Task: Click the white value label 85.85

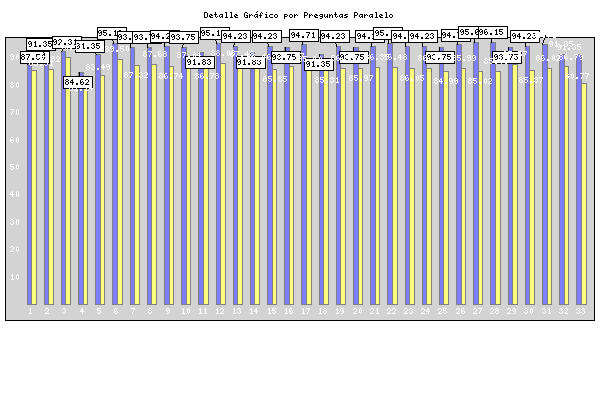Action: tap(275, 79)
